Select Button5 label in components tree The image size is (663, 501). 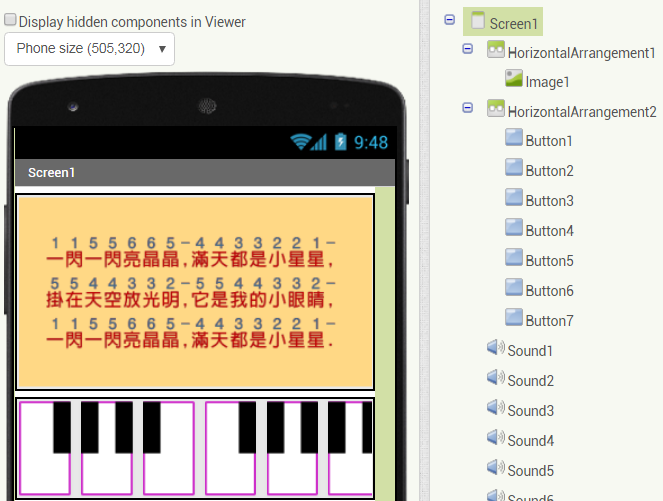(x=550, y=261)
